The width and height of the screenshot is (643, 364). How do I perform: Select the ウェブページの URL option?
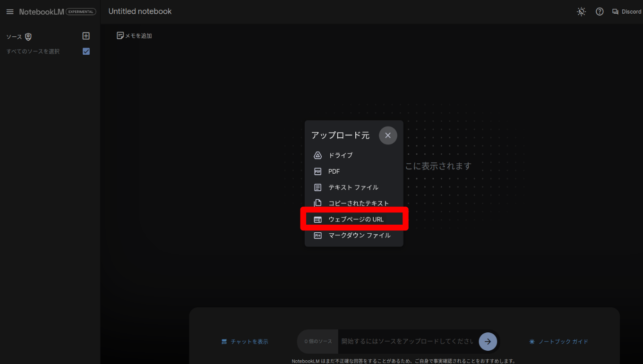357,219
